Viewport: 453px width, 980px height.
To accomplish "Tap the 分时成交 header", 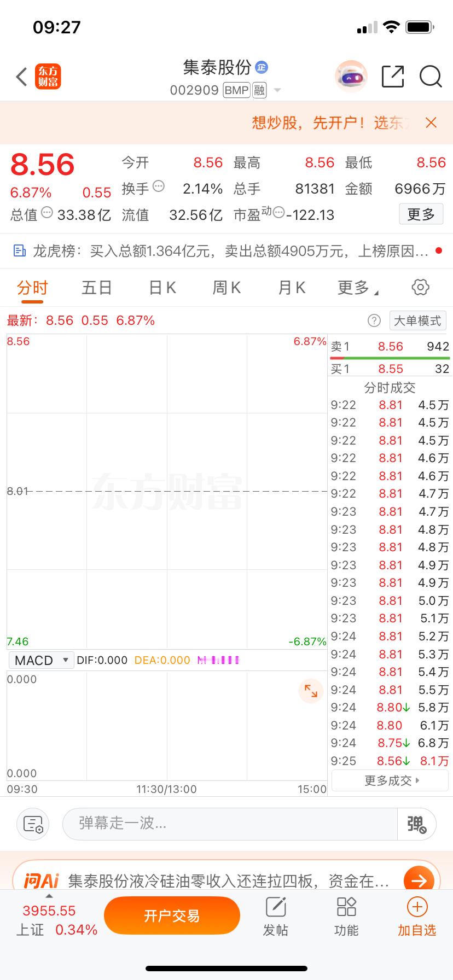I will click(x=390, y=388).
